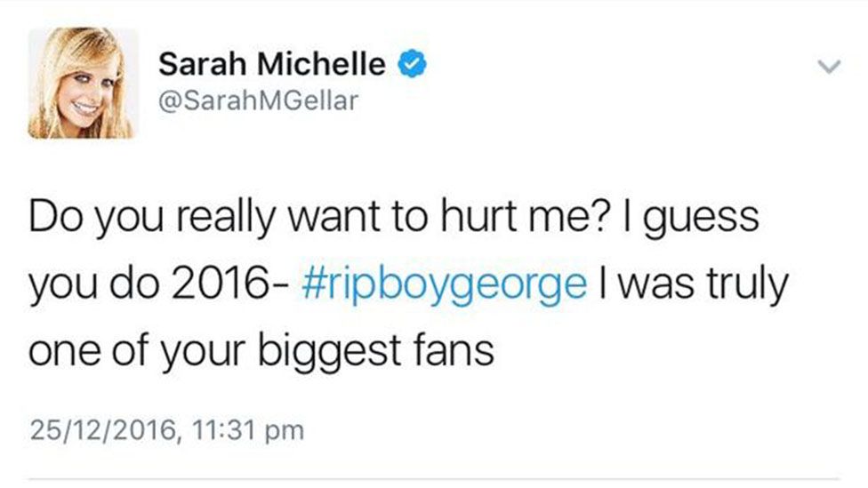Open the Sarah Michelle display name link
Viewport: 868px width, 488px height.
coord(272,64)
